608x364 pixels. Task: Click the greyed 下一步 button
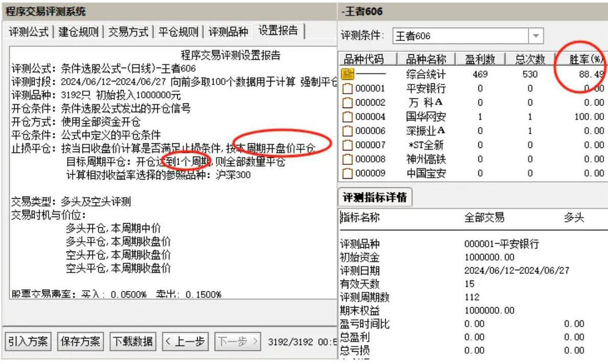tap(238, 341)
